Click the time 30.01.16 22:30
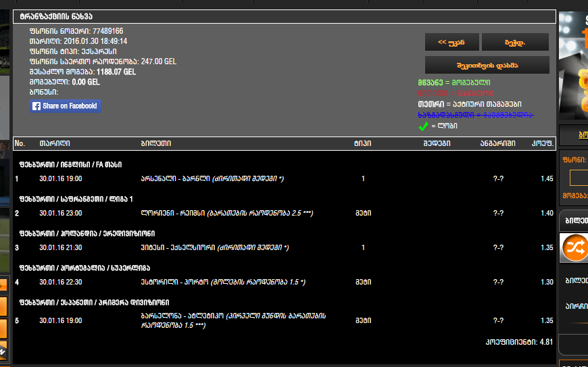Viewport: 588px width, 367px height. pyautogui.click(x=60, y=283)
